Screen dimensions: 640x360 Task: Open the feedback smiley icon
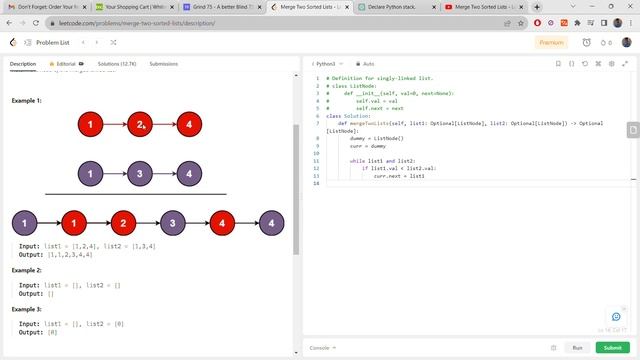tap(616, 317)
